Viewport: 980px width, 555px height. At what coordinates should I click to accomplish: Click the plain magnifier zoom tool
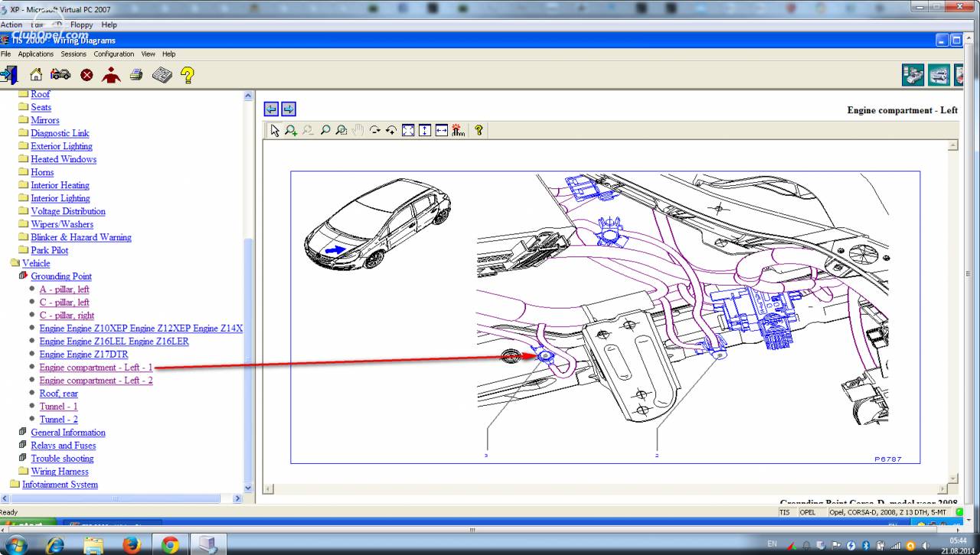click(325, 131)
